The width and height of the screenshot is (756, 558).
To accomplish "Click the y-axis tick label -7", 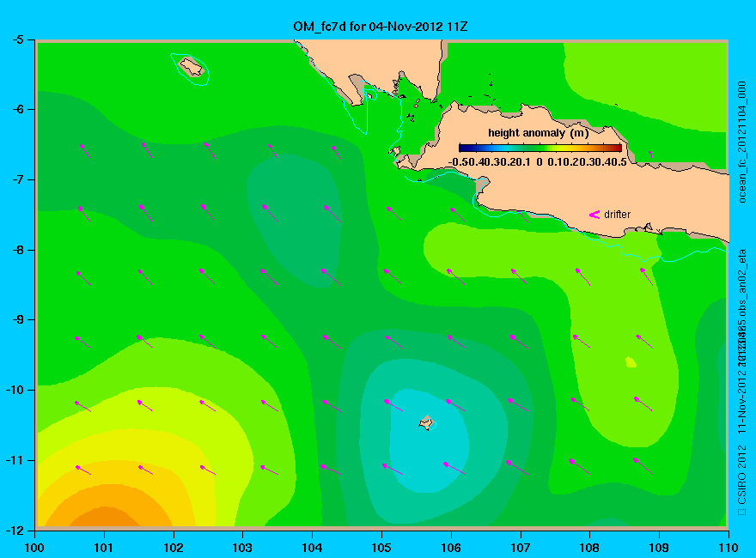I will tap(17, 179).
